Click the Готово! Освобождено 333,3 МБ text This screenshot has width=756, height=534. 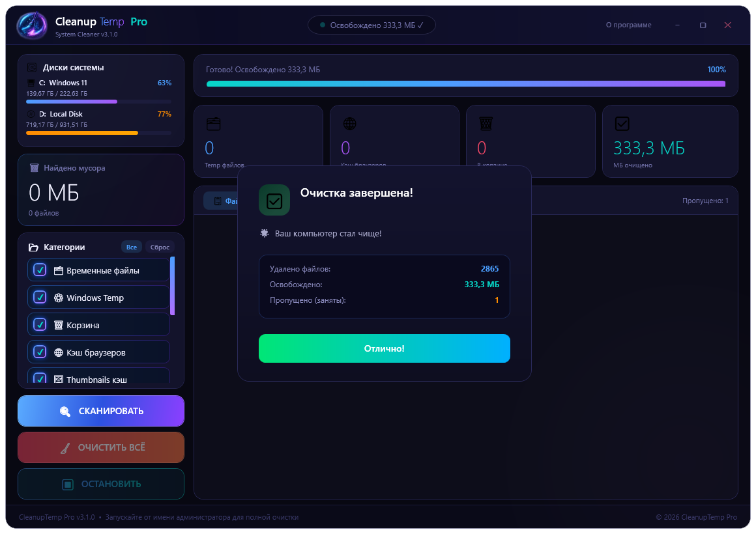tap(263, 70)
